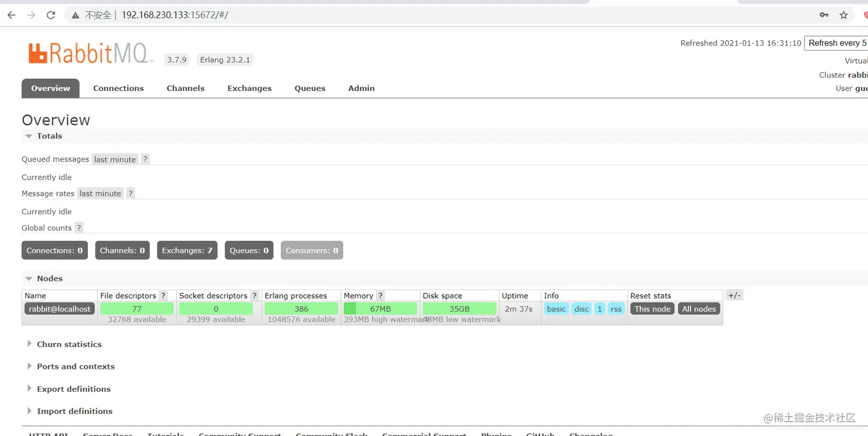
Task: Click the basic info tag
Action: tap(556, 309)
